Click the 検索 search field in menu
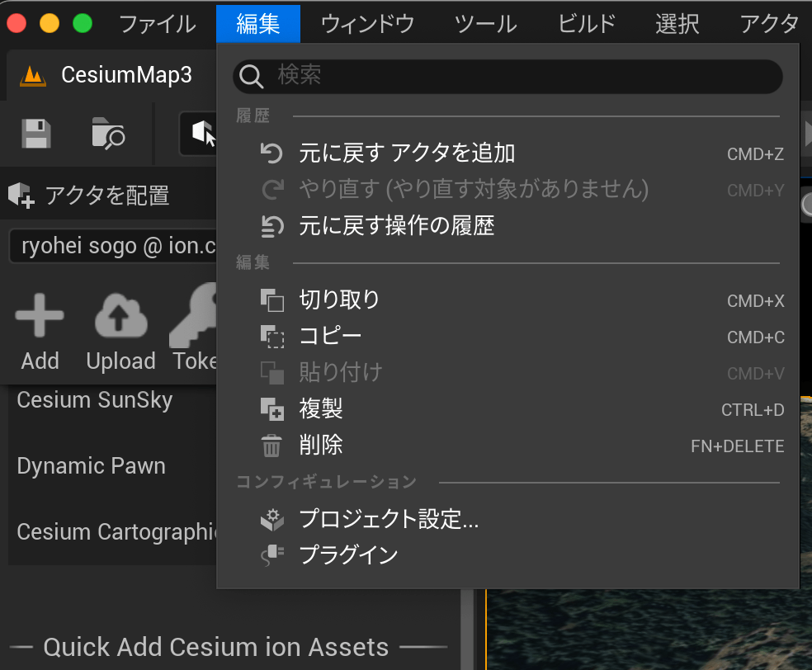This screenshot has height=670, width=812. click(507, 76)
